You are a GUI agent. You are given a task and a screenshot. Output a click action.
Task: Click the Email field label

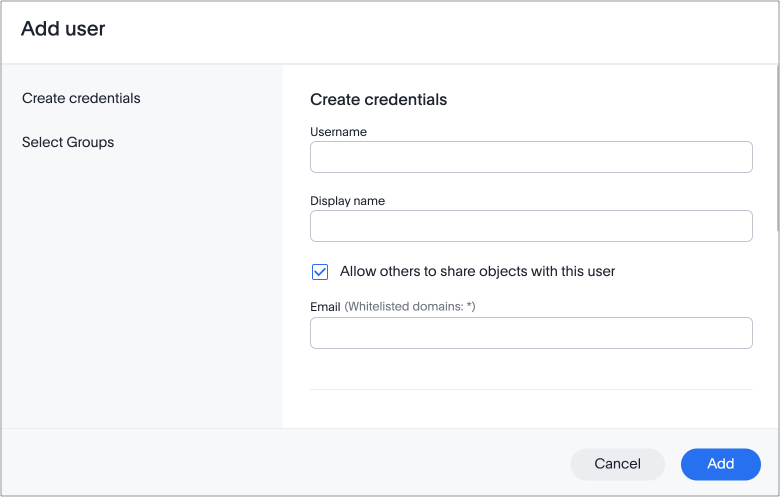325,306
